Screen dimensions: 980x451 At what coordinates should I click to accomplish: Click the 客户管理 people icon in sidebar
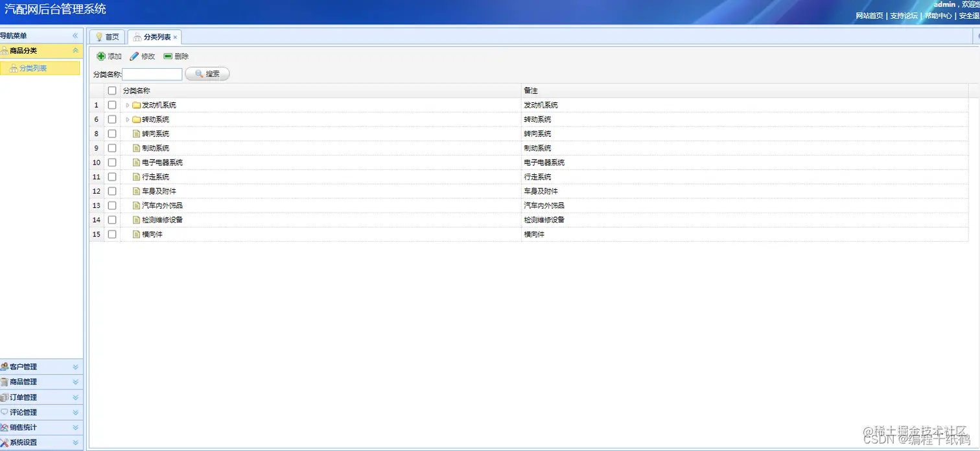pos(5,367)
